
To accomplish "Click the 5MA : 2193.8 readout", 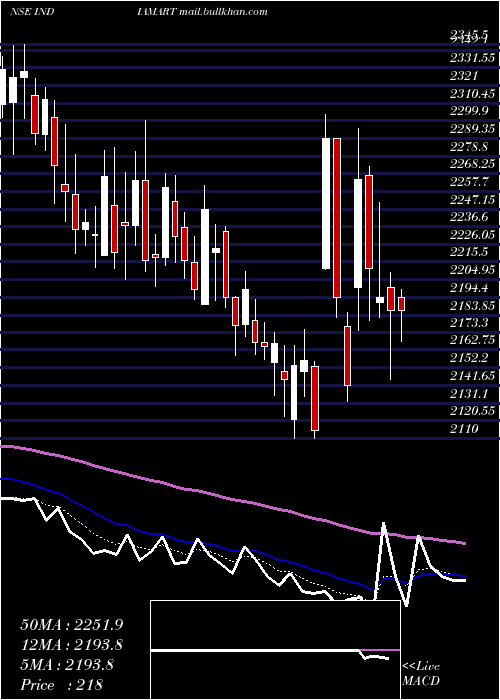I will (x=67, y=665).
